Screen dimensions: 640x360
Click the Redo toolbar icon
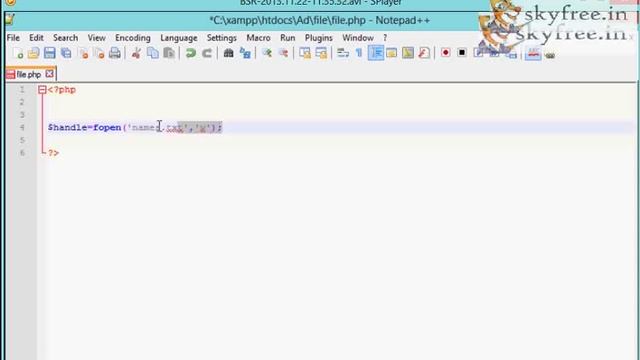[207, 53]
